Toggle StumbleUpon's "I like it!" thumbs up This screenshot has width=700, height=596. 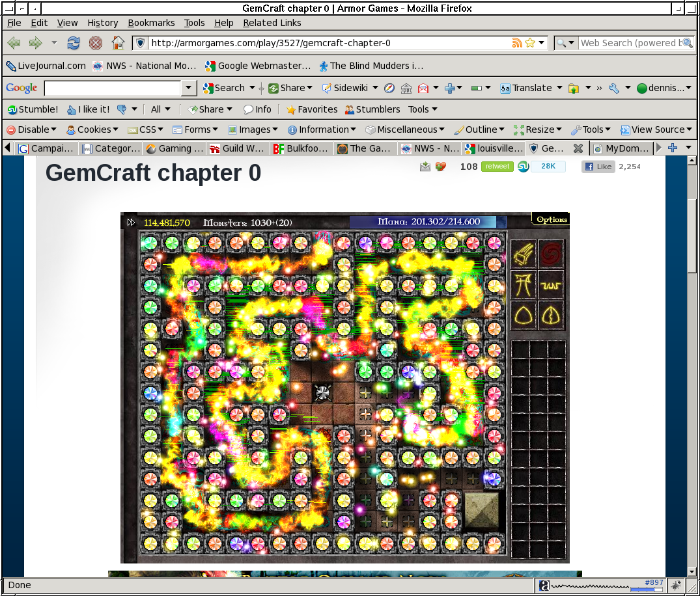pyautogui.click(x=88, y=109)
